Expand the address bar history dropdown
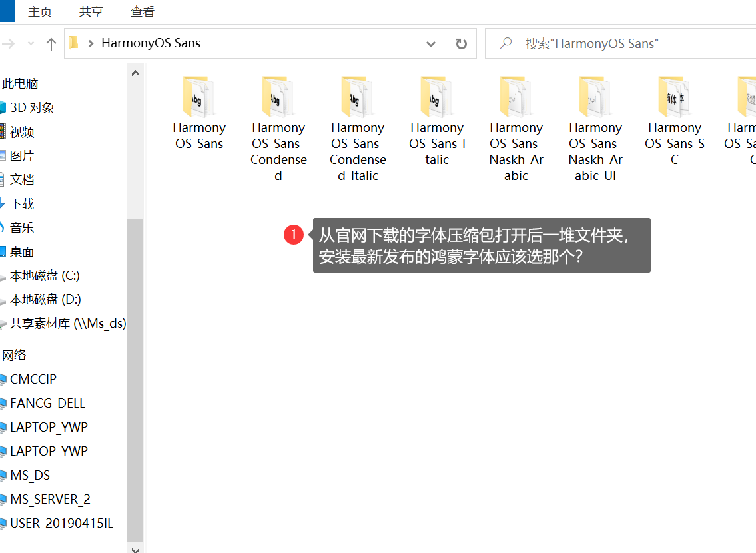756x553 pixels. pos(430,44)
